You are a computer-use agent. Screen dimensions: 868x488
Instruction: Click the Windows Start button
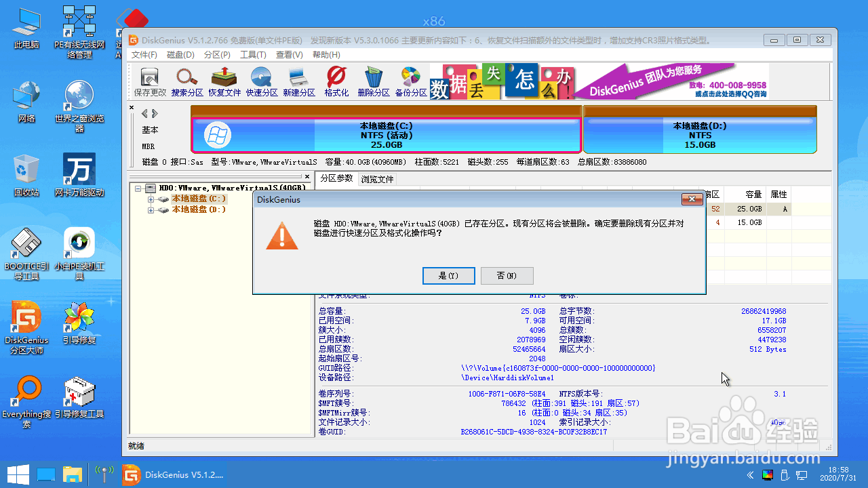point(17,474)
